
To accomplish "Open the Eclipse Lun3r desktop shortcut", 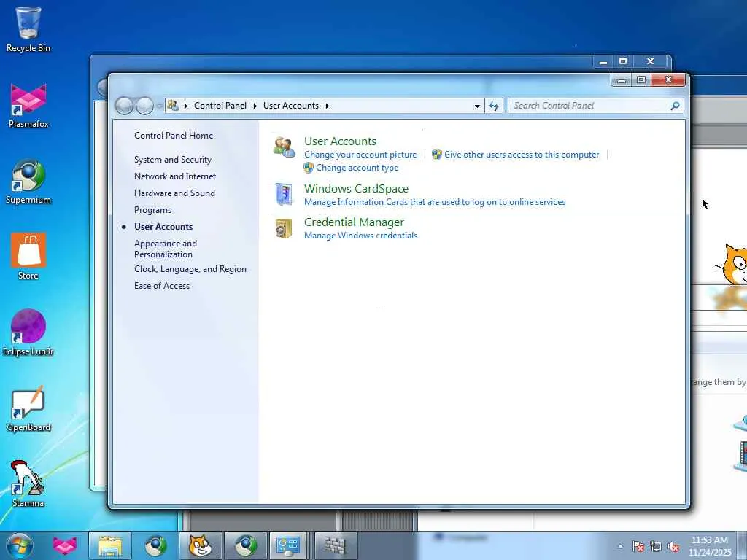I will (x=28, y=332).
